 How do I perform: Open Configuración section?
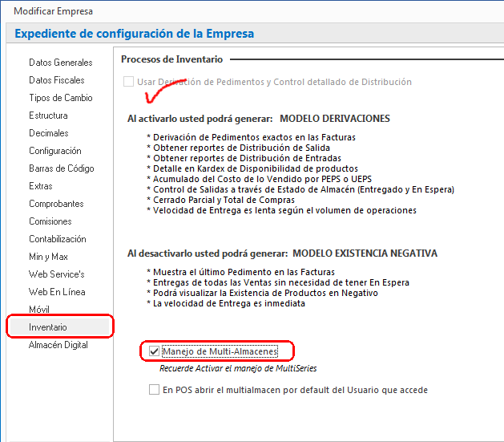coord(54,151)
